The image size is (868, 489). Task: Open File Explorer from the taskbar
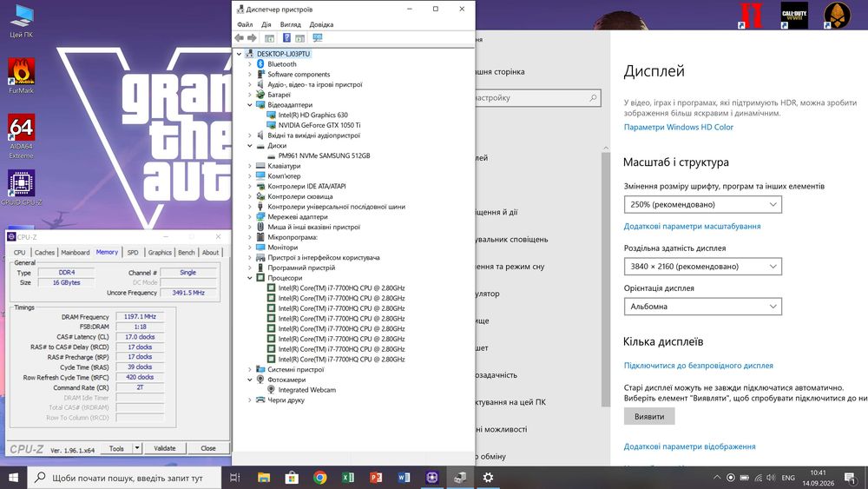264,478
